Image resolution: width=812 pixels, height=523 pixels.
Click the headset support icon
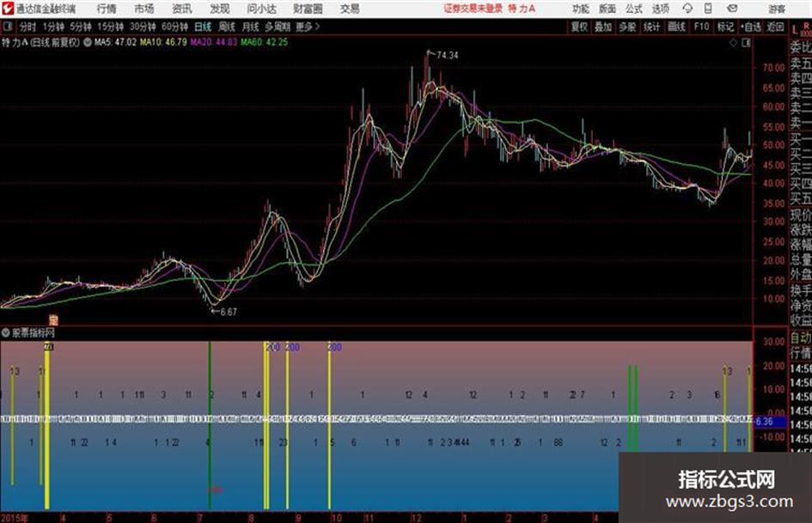[x=687, y=9]
